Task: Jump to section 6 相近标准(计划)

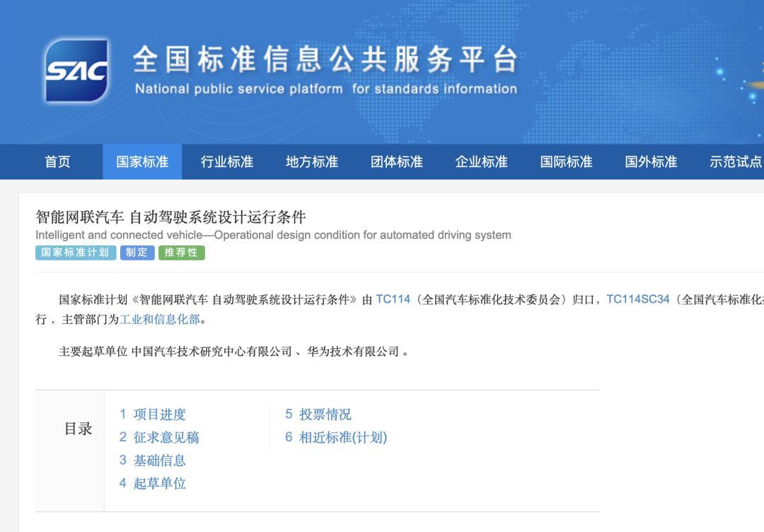Action: (x=336, y=437)
